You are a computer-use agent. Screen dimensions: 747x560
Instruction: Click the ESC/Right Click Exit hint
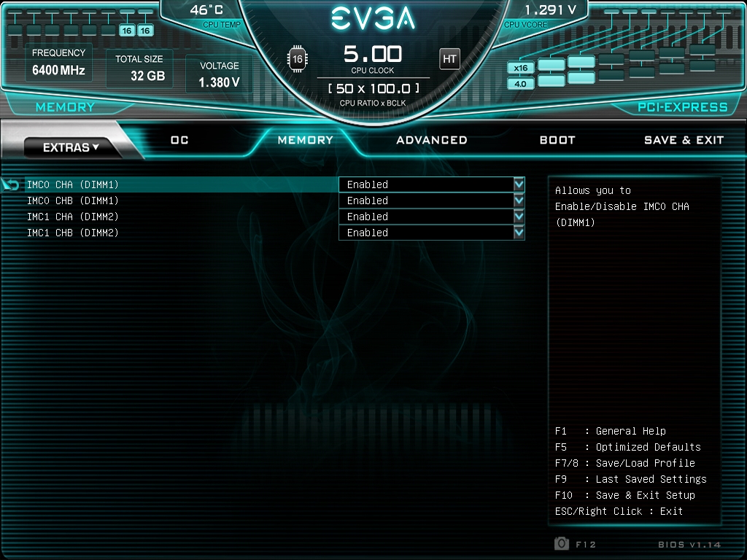coord(619,511)
